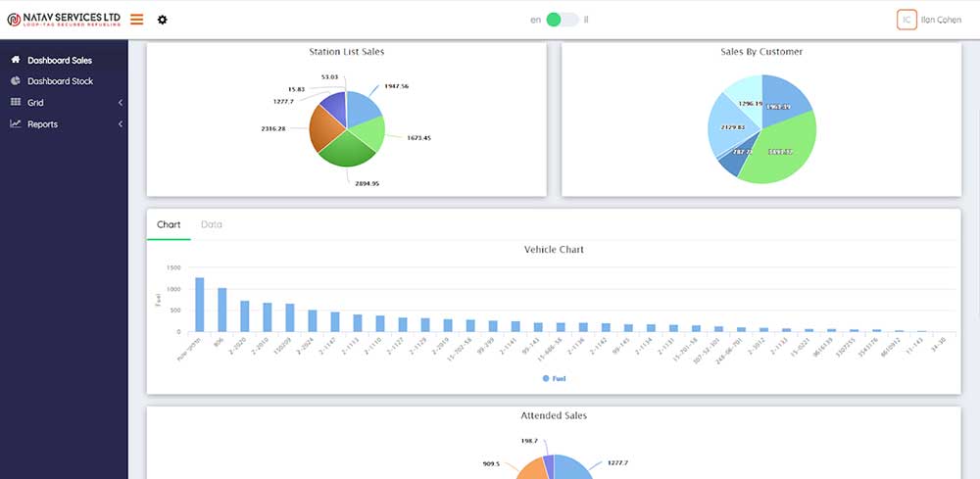
Task: Click the bar for vehicle 2-2020
Action: click(x=244, y=316)
